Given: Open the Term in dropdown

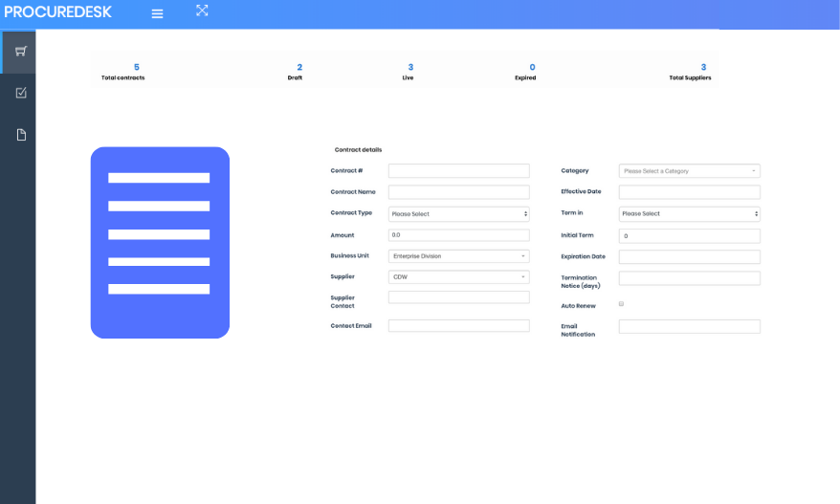Looking at the screenshot, I should [x=690, y=213].
